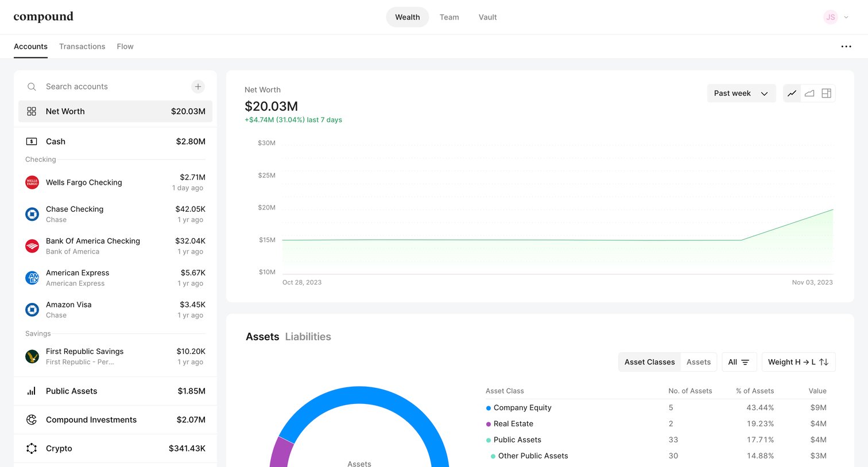Switch to the Wealth section
Screen dimensions: 868x467
coord(408,17)
